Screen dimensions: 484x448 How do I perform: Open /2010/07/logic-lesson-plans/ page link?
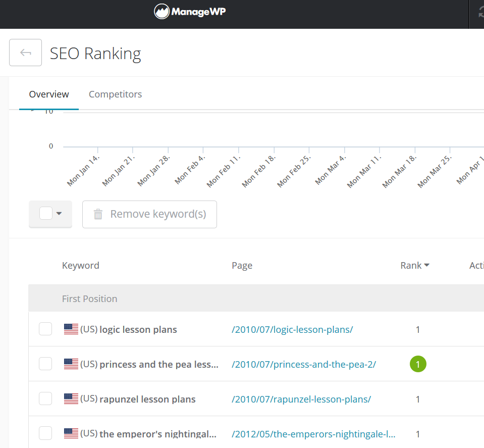click(292, 329)
